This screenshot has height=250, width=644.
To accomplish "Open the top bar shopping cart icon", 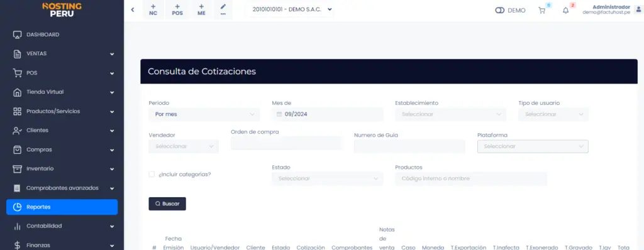I will point(541,11).
